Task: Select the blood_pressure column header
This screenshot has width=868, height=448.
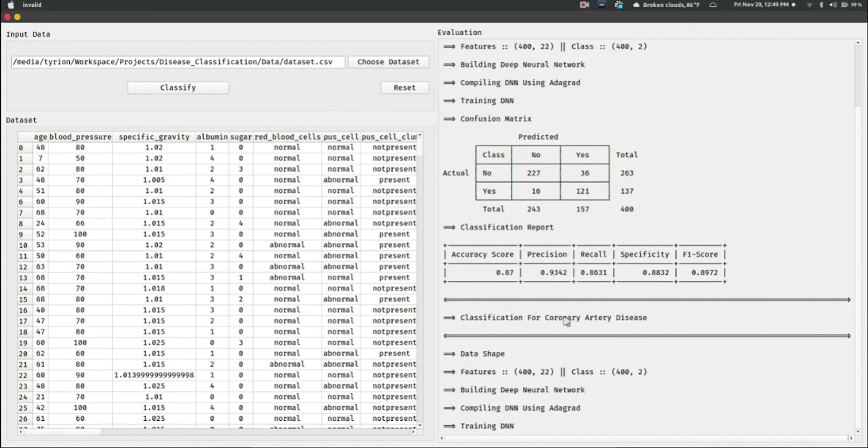Action: [80, 137]
